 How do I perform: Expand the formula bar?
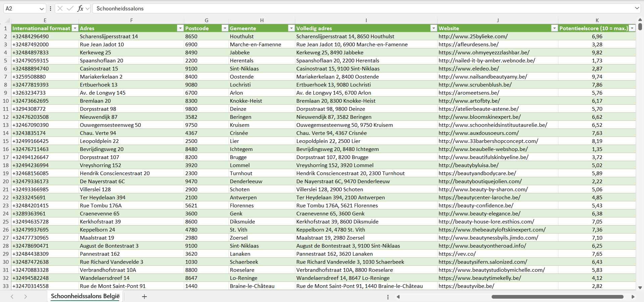[x=637, y=8]
